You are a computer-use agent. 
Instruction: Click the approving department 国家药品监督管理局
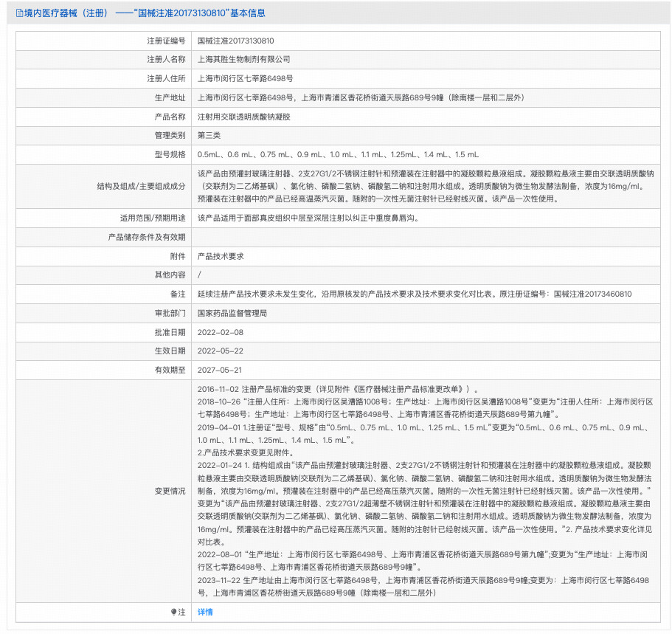[232, 313]
